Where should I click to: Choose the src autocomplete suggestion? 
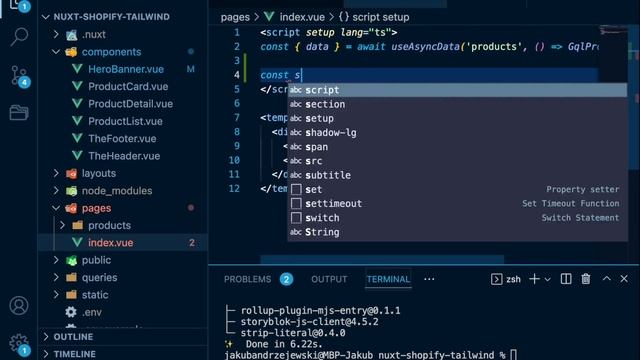click(x=457, y=161)
